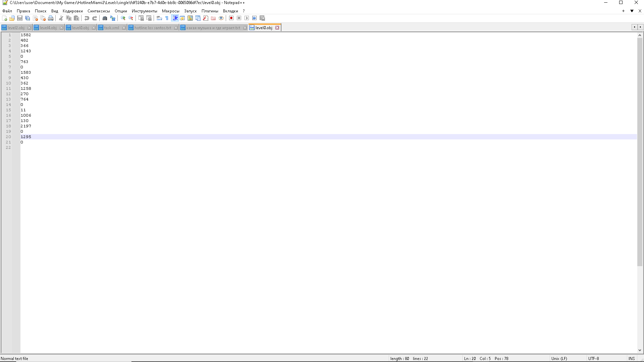Open the Поиск menu
The image size is (644, 362).
click(41, 11)
